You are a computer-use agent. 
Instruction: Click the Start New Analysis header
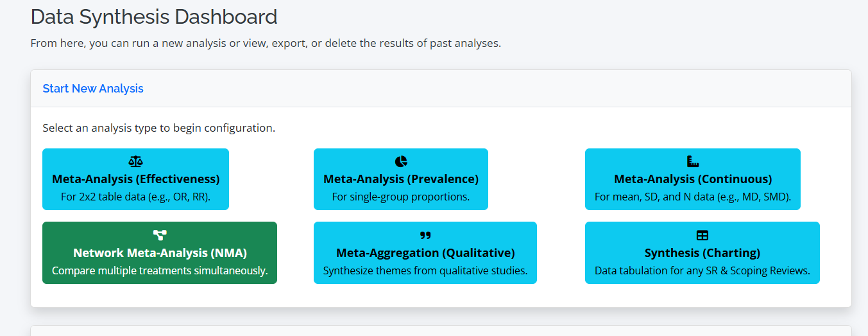(x=93, y=89)
